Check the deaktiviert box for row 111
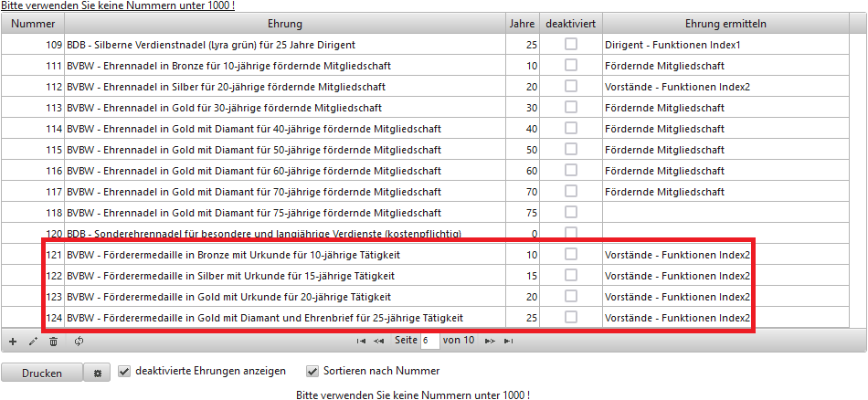 (571, 65)
